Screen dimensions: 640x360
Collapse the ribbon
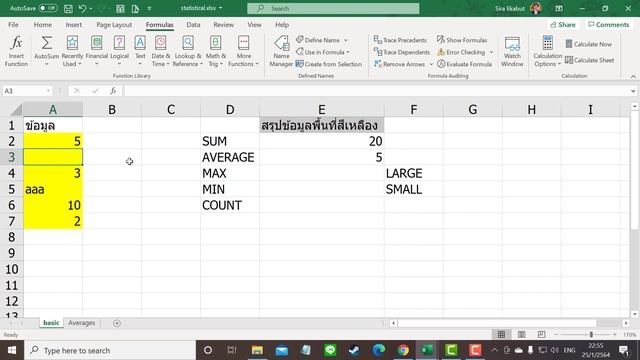tap(633, 76)
